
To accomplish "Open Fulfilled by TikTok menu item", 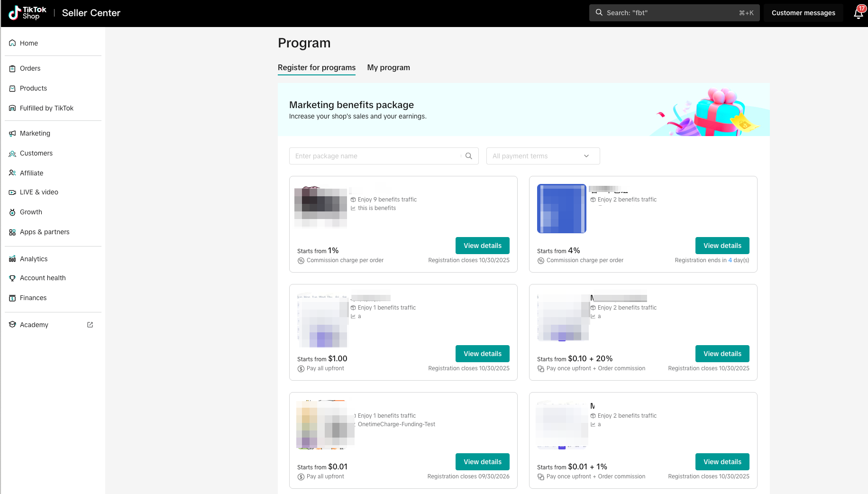I will point(46,108).
